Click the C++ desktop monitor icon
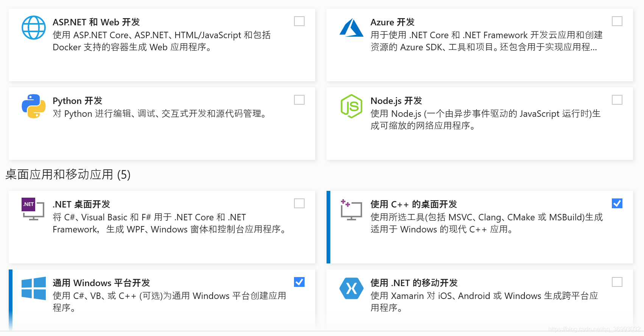 pos(351,210)
